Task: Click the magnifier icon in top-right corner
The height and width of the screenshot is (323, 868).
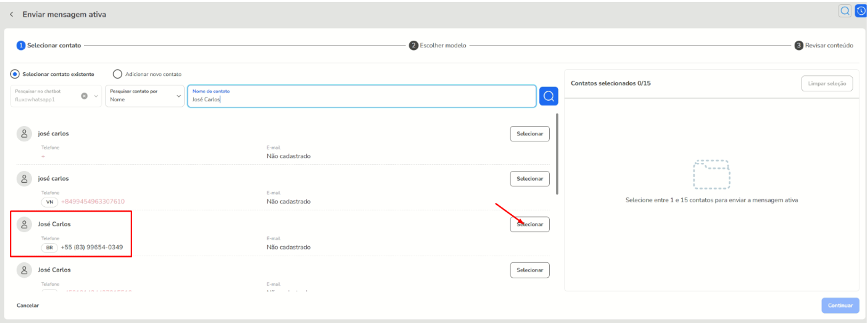Action: pos(845,11)
